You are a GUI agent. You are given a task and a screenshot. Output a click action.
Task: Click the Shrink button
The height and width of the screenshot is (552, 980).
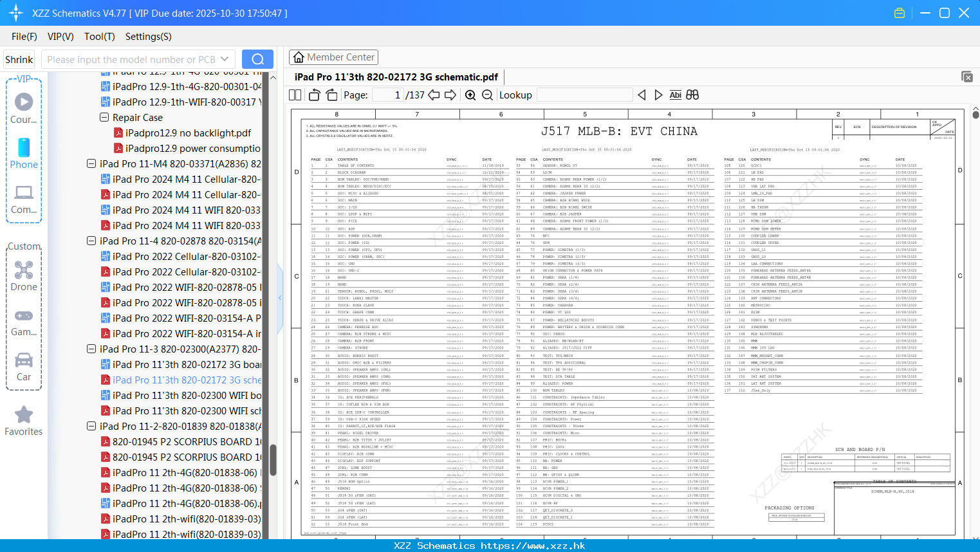(x=19, y=59)
